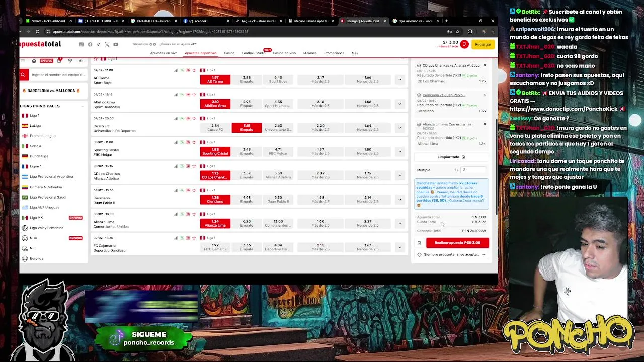Viewport: 644px width, 362px height.
Task: Select NBA in the leagues list
Action: [x=33, y=238]
